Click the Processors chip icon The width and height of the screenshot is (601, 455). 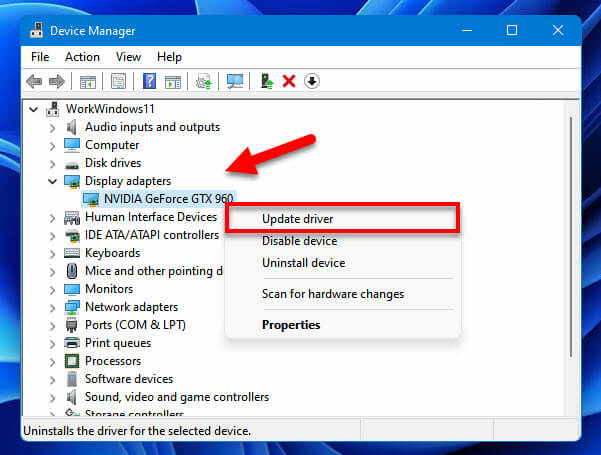[x=72, y=361]
